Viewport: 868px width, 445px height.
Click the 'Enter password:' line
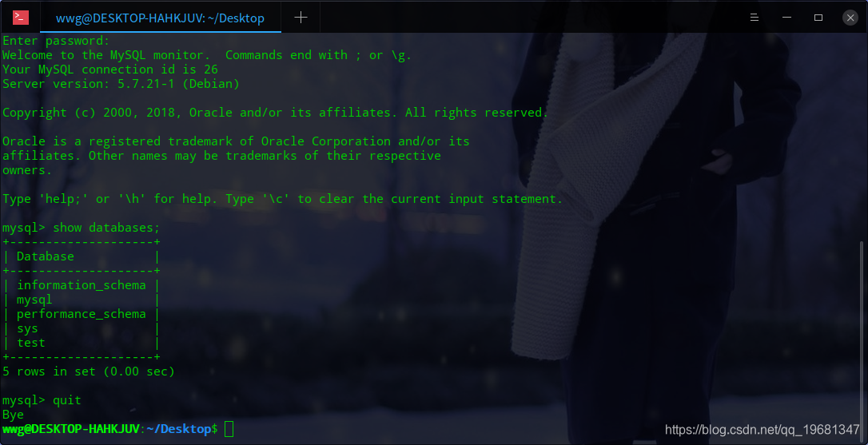coord(56,41)
